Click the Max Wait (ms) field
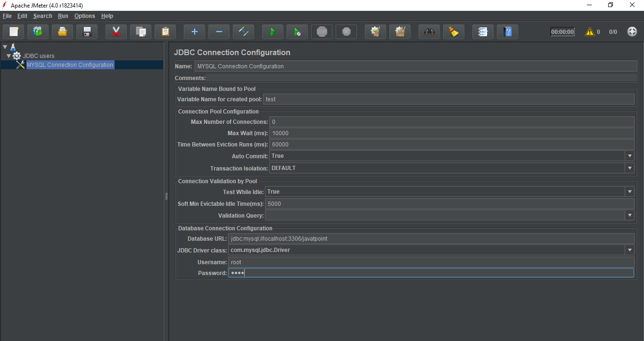The width and height of the screenshot is (644, 341). 452,133
